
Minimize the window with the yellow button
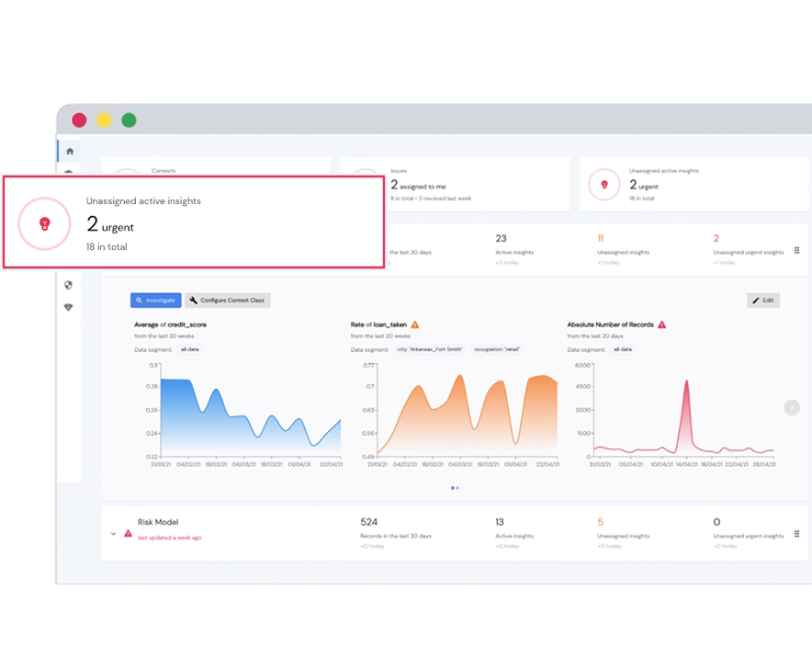(x=104, y=120)
